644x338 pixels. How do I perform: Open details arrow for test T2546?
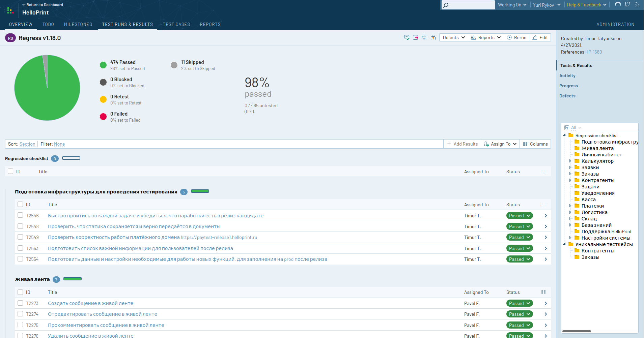[x=545, y=216]
